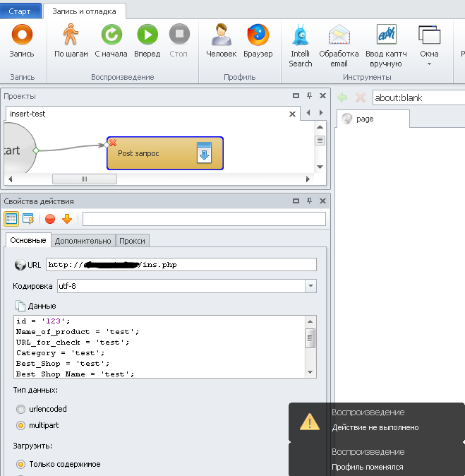The width and height of the screenshot is (465, 476).
Task: Restart playback using С начала icon
Action: 111,41
